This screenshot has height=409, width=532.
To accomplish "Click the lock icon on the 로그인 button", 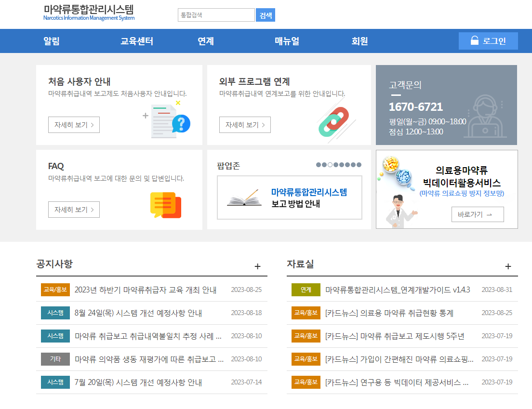I will pyautogui.click(x=475, y=41).
